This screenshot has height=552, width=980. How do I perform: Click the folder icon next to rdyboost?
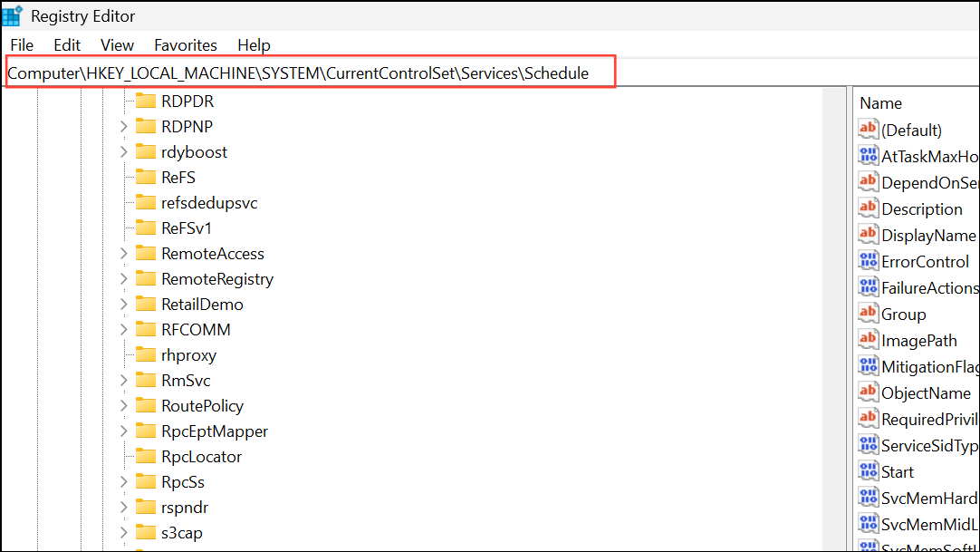(145, 151)
